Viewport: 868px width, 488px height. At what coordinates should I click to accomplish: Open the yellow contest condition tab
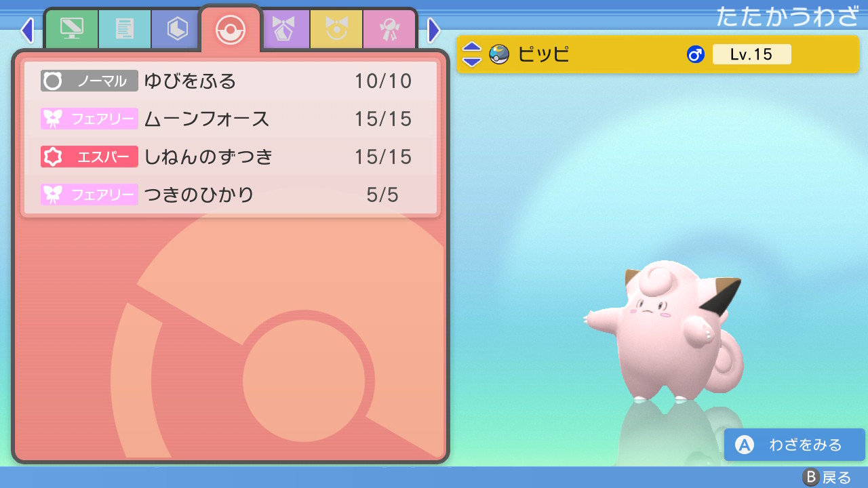[336, 28]
